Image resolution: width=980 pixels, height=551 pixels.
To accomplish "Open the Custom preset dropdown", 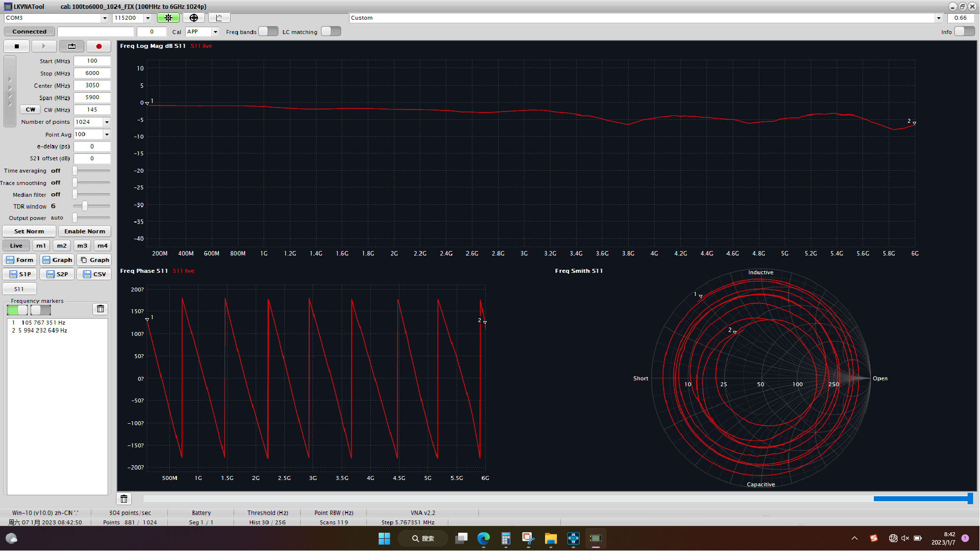I will (x=939, y=18).
